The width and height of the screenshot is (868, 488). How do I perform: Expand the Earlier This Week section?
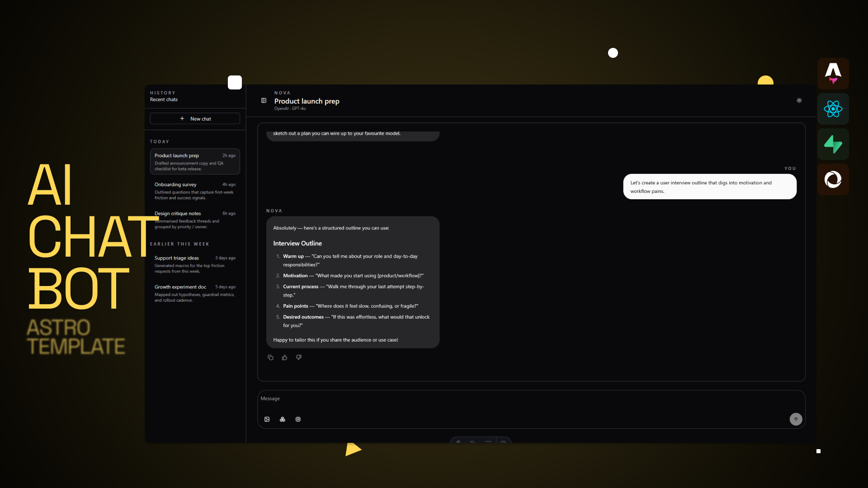179,244
